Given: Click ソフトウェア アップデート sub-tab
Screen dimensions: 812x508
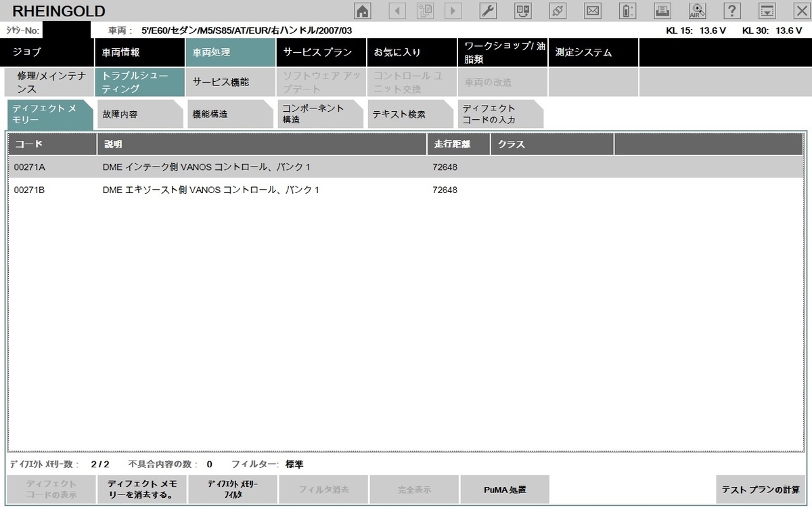Looking at the screenshot, I should [321, 83].
